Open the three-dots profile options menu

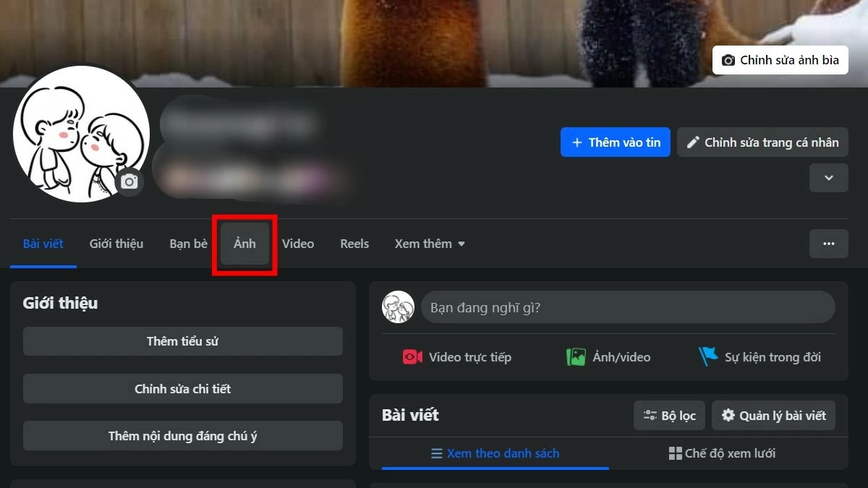point(828,244)
